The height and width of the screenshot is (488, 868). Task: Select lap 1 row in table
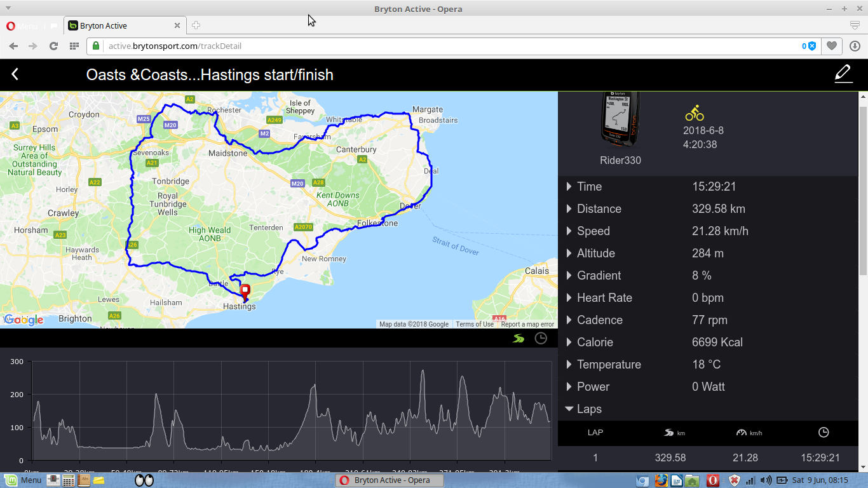click(x=708, y=457)
